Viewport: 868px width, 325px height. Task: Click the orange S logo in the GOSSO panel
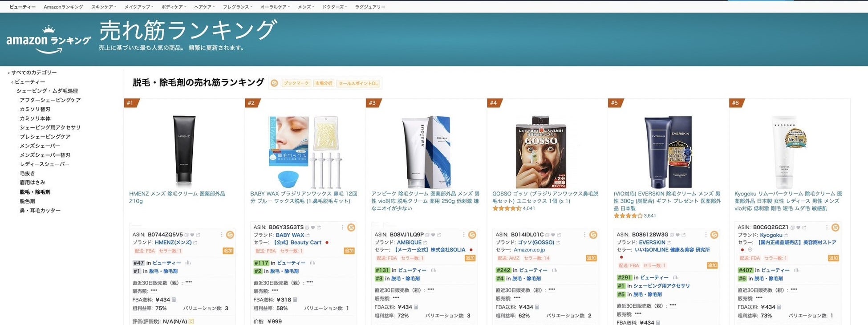coord(593,235)
